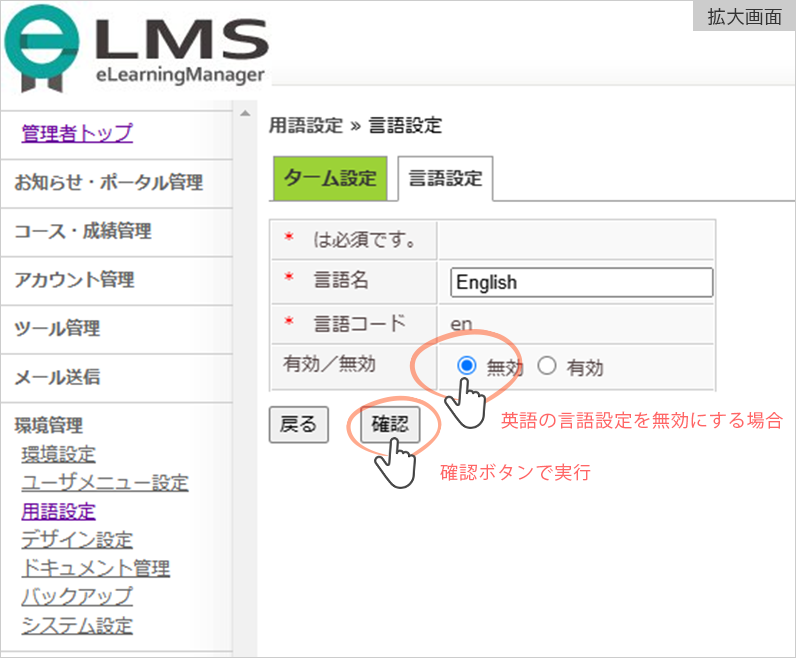This screenshot has height=658, width=796.
Task: Click the 戻る button
Action: (x=298, y=424)
